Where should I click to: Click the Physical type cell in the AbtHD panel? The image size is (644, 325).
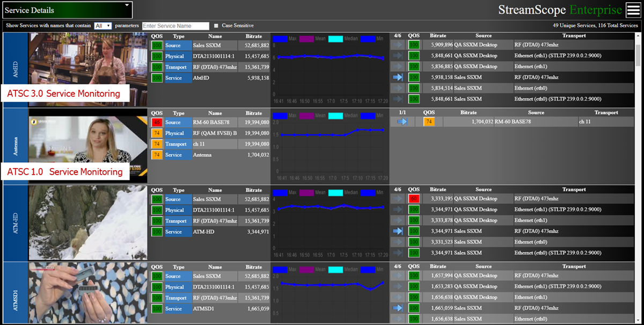(x=179, y=56)
